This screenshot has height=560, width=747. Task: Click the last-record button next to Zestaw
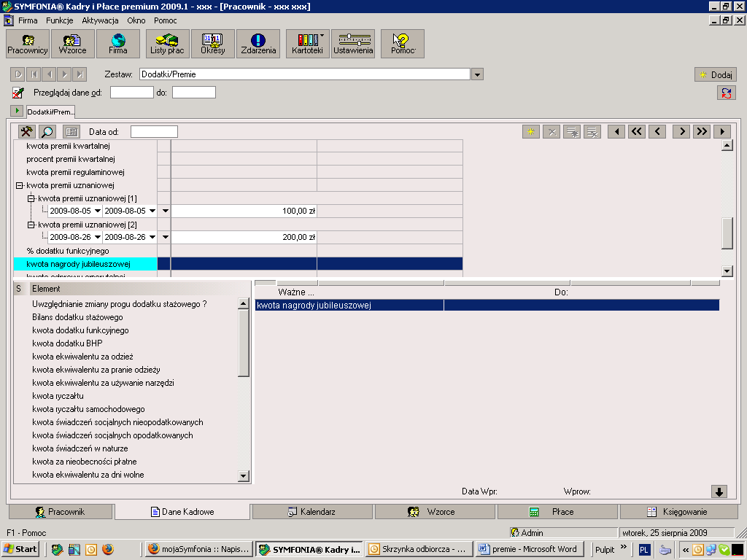point(80,74)
